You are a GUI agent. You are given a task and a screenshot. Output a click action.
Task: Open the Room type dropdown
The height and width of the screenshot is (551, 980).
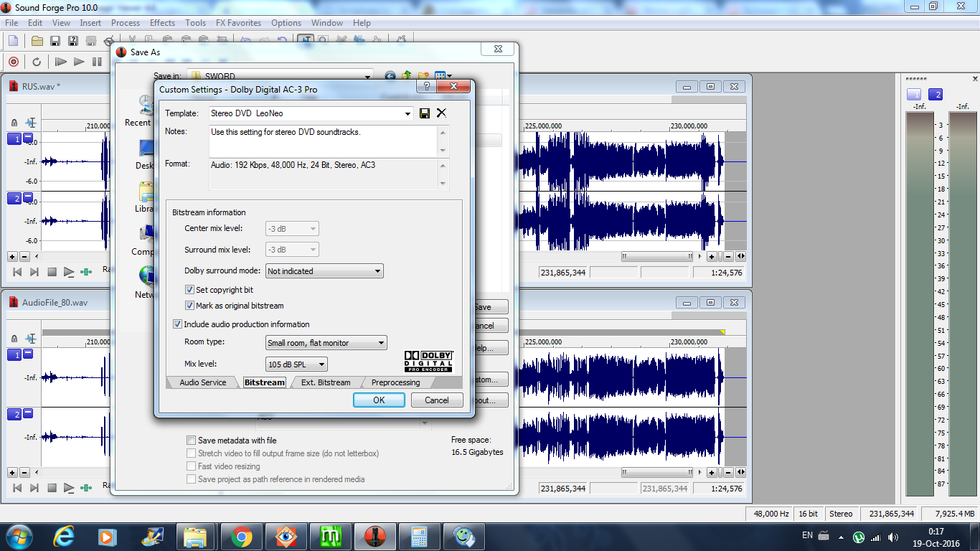[x=381, y=343]
